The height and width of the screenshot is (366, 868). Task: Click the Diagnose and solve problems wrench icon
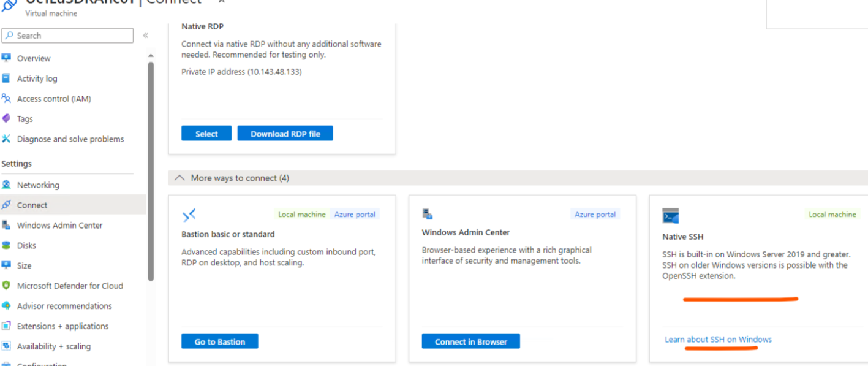6,139
